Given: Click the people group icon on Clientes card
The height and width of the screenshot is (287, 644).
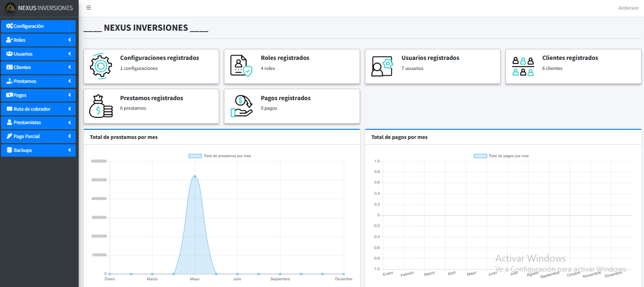Looking at the screenshot, I should pyautogui.click(x=523, y=67).
